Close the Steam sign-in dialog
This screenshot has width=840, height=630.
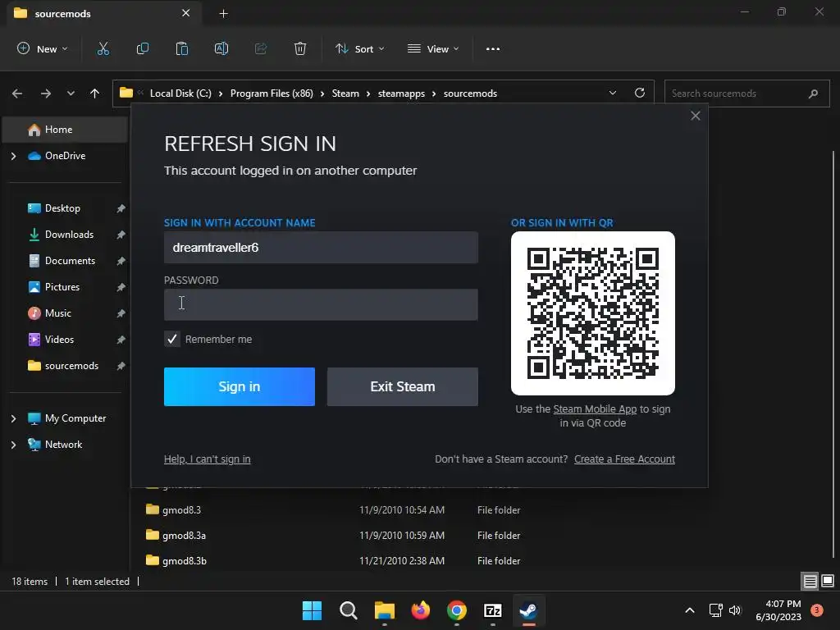point(696,116)
